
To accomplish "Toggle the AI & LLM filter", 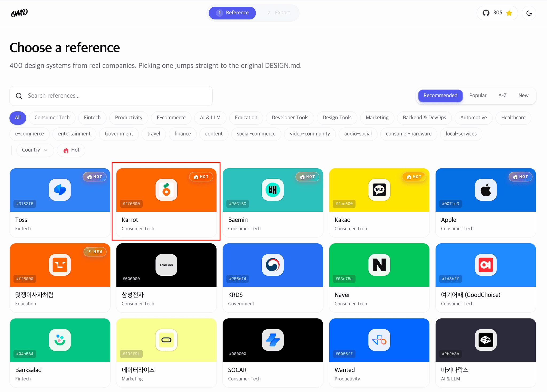I will [x=210, y=118].
